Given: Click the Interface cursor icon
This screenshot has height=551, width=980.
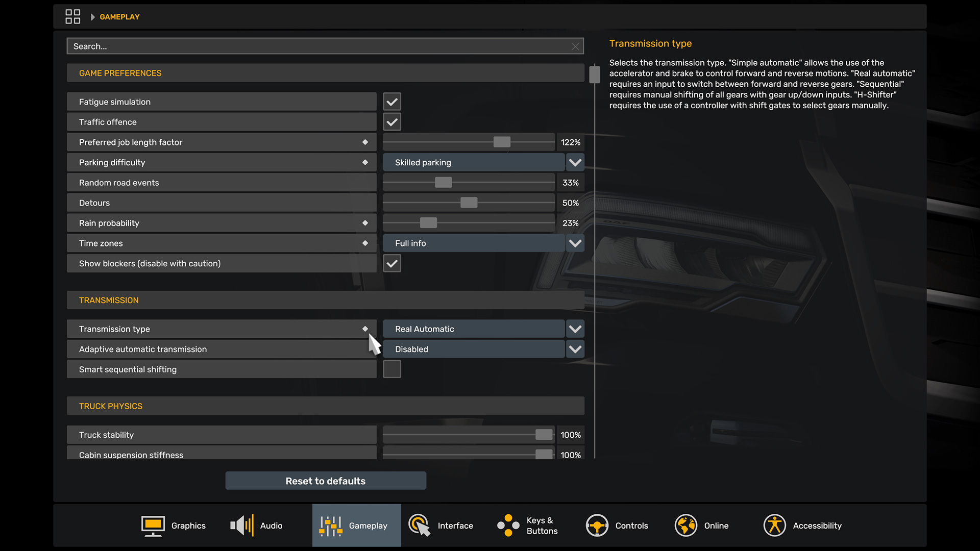Looking at the screenshot, I should tap(419, 525).
